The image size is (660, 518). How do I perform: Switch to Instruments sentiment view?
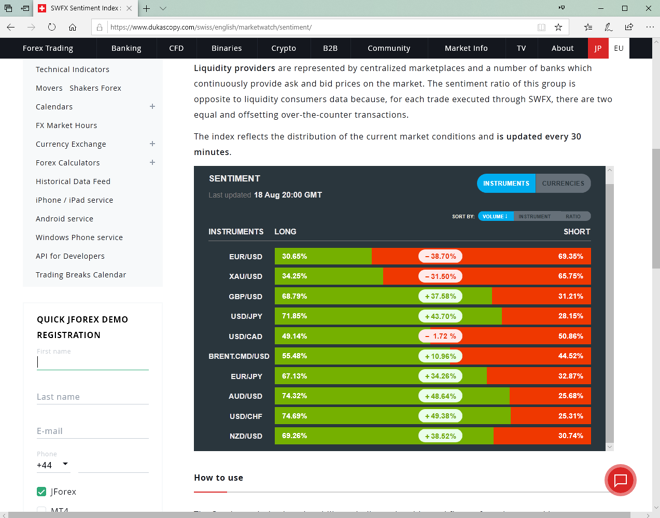click(506, 183)
